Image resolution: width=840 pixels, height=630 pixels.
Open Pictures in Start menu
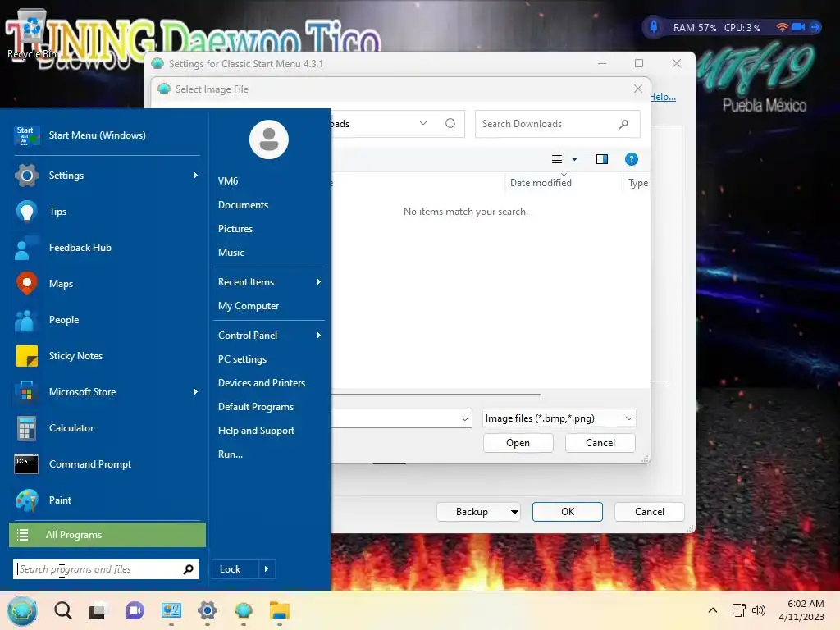235,229
